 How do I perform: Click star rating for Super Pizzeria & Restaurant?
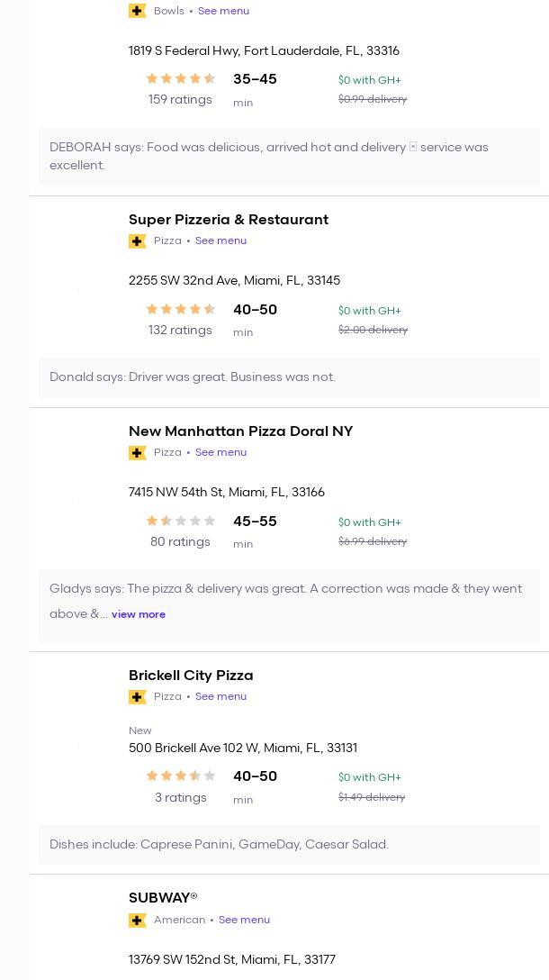(181, 309)
